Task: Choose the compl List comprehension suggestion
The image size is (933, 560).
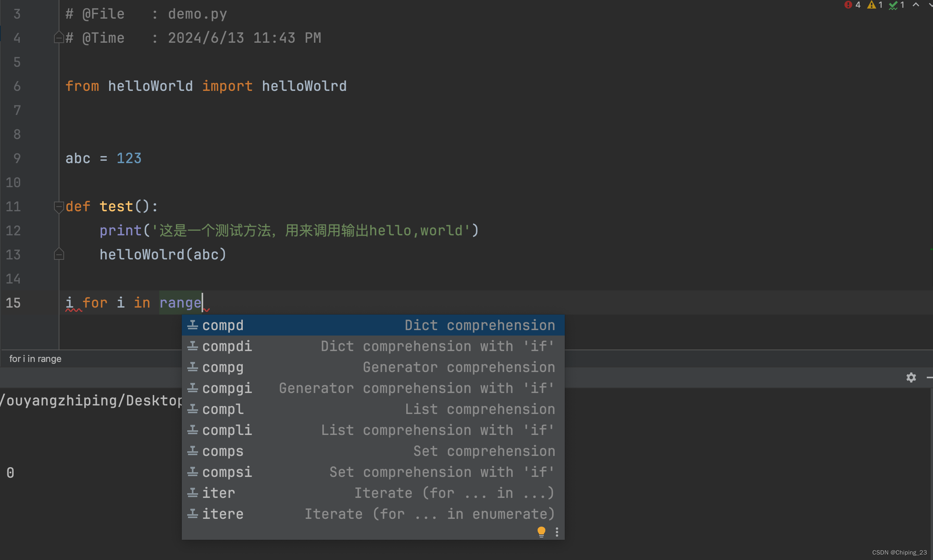Action: tap(373, 409)
